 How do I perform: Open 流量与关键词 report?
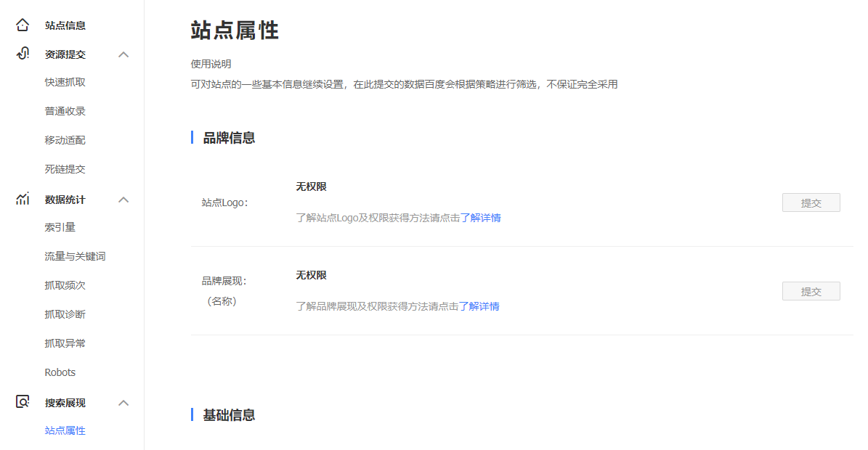click(x=76, y=256)
